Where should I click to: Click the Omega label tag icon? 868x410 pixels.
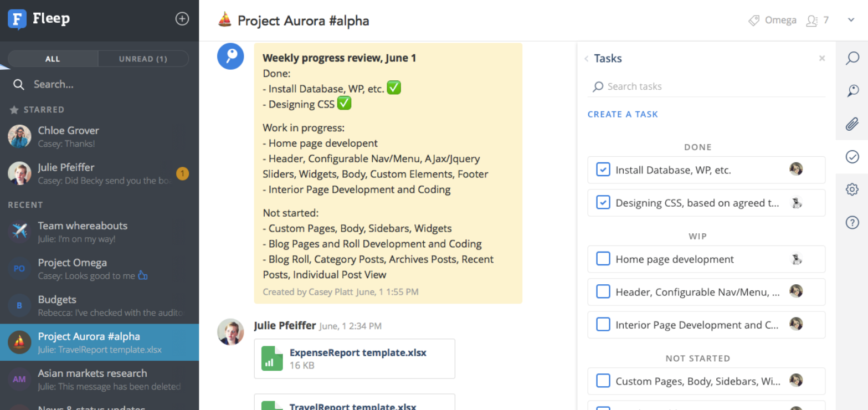(754, 20)
